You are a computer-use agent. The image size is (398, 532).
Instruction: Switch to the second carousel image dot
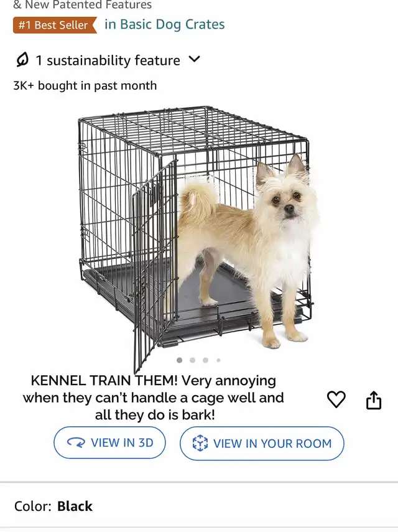pyautogui.click(x=193, y=360)
